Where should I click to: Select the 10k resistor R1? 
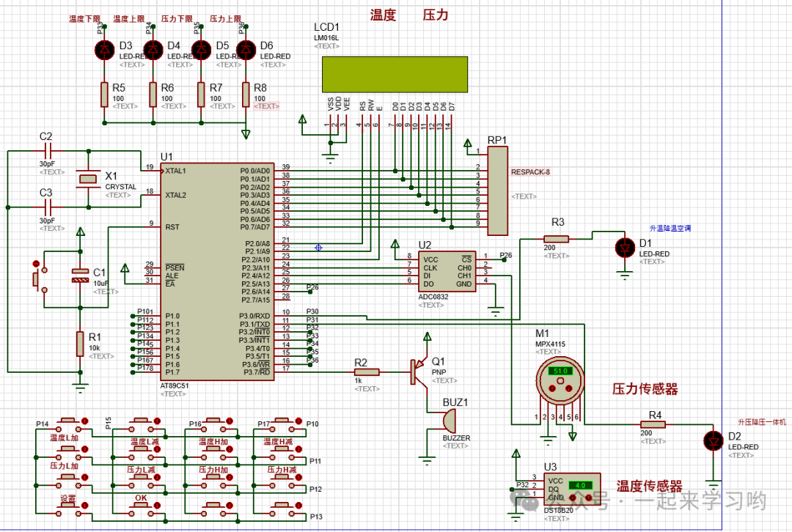click(81, 344)
